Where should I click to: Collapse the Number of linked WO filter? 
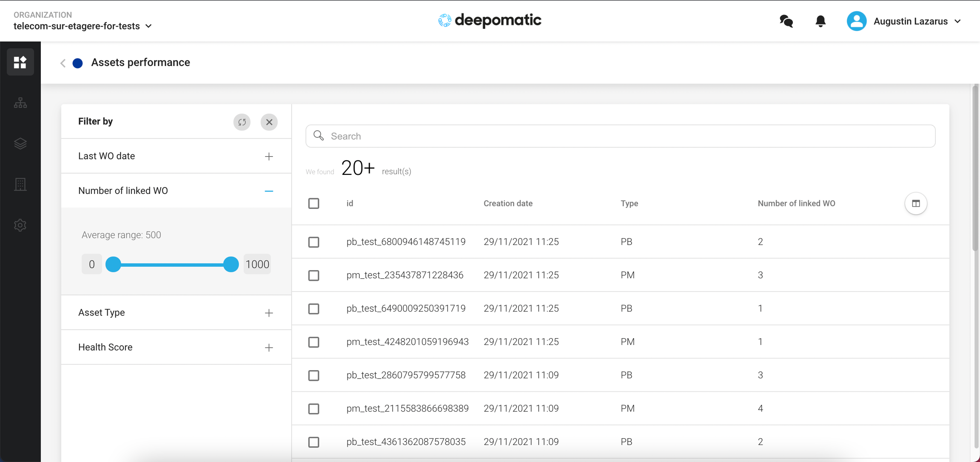click(x=268, y=191)
